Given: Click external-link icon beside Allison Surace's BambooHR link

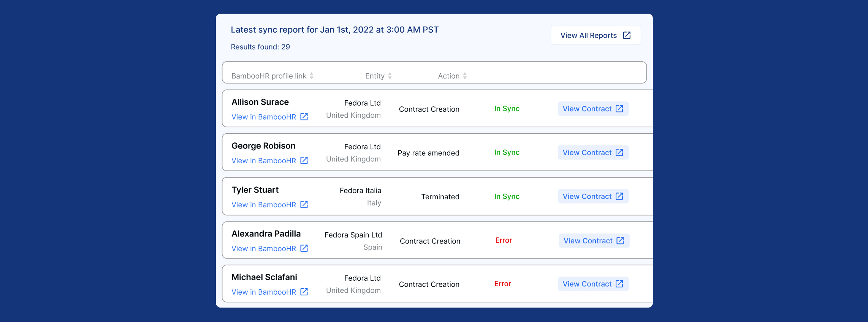Looking at the screenshot, I should click(304, 117).
